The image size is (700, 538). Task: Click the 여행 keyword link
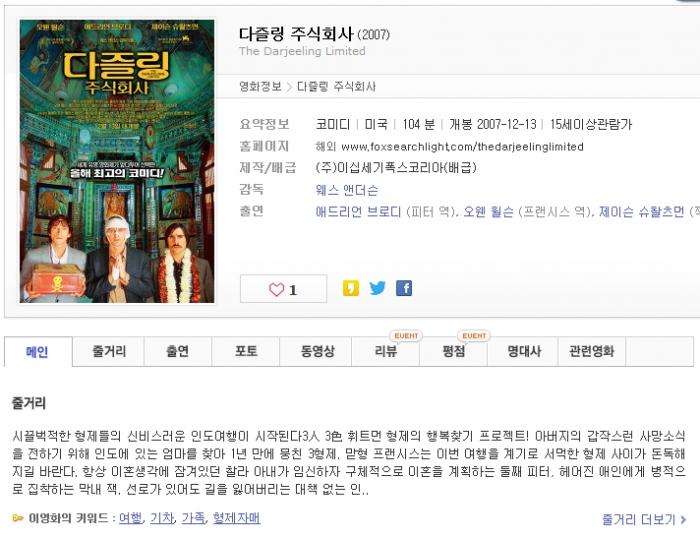coord(131,518)
